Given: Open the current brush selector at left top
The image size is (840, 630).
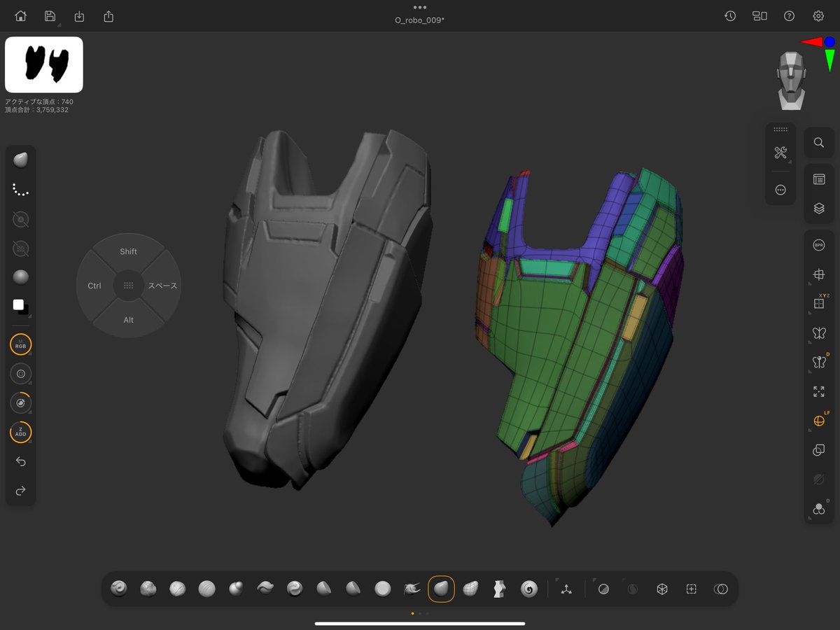Looking at the screenshot, I should [21, 160].
